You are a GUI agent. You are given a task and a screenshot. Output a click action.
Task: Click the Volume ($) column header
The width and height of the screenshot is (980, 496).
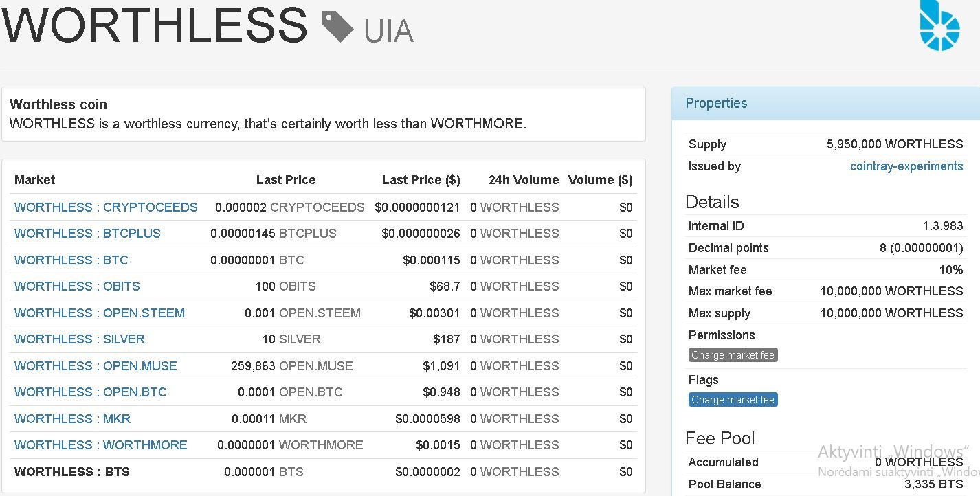pos(601,180)
